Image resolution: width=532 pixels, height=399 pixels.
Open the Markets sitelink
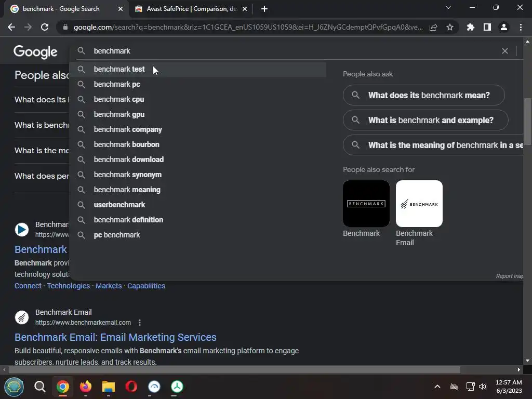pos(109,286)
